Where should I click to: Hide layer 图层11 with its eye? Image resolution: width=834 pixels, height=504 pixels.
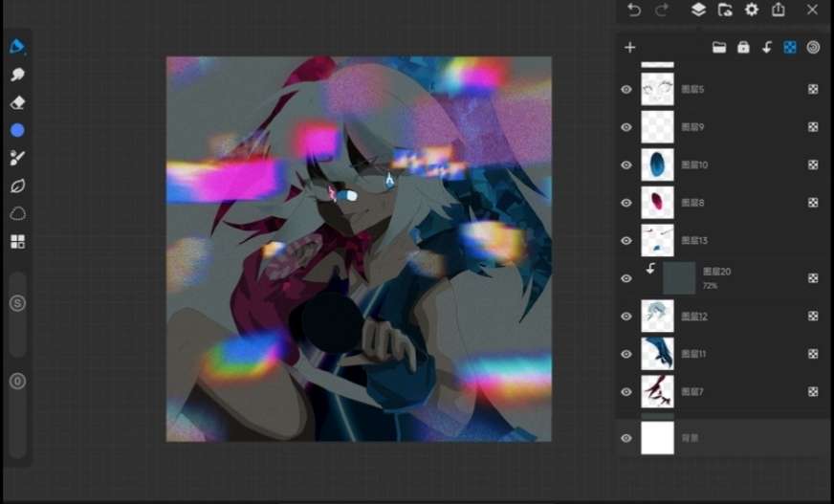point(626,354)
